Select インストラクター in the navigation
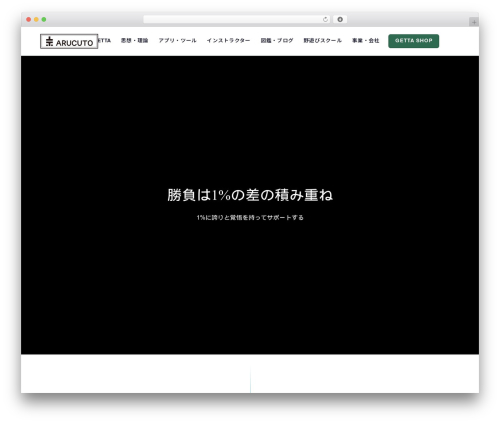This screenshot has width=500, height=423. pos(228,41)
